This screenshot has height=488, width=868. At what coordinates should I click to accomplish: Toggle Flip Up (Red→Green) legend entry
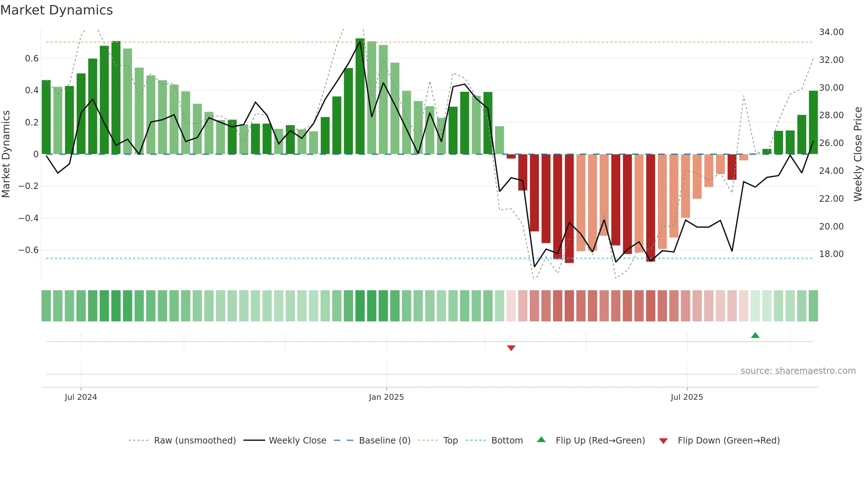(591, 440)
